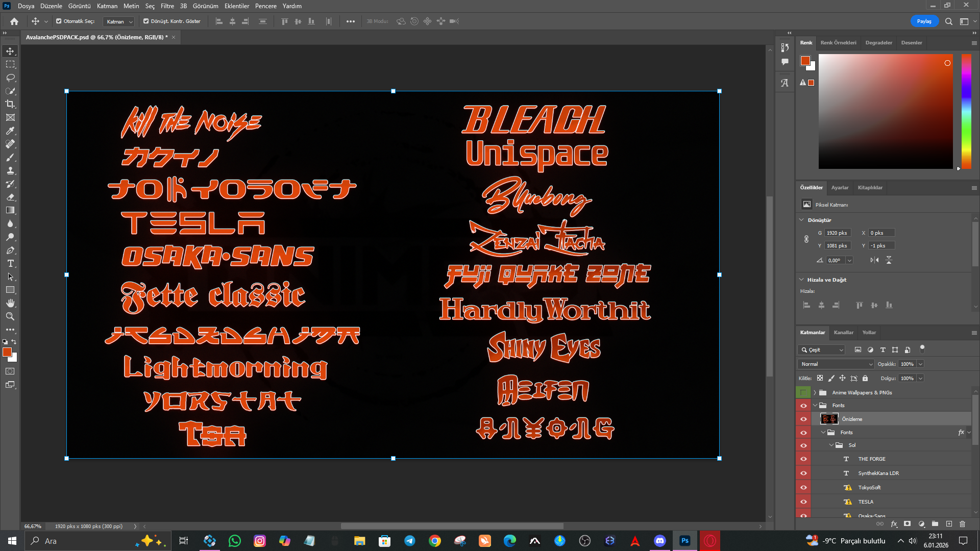Collapse the Dönüştür section

801,220
